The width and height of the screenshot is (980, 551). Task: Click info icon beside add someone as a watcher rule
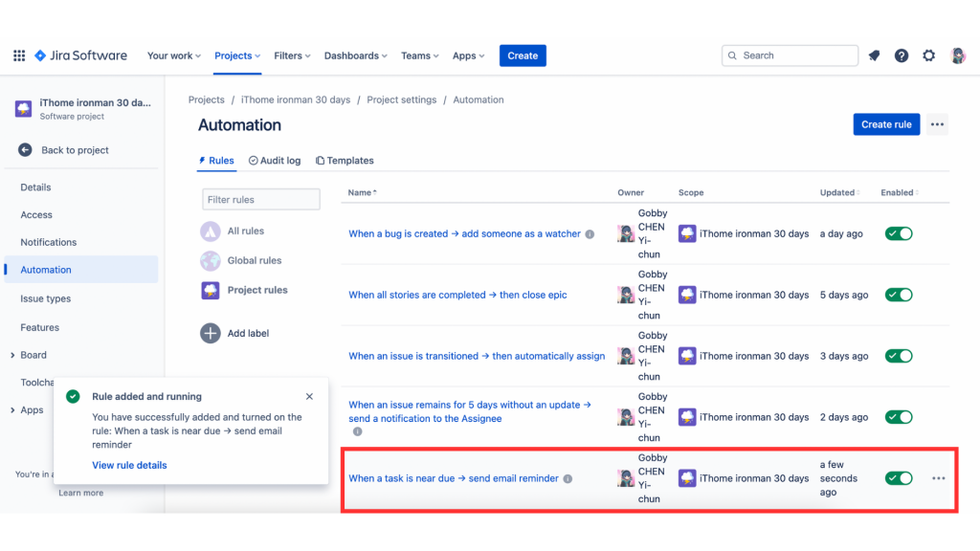(590, 234)
